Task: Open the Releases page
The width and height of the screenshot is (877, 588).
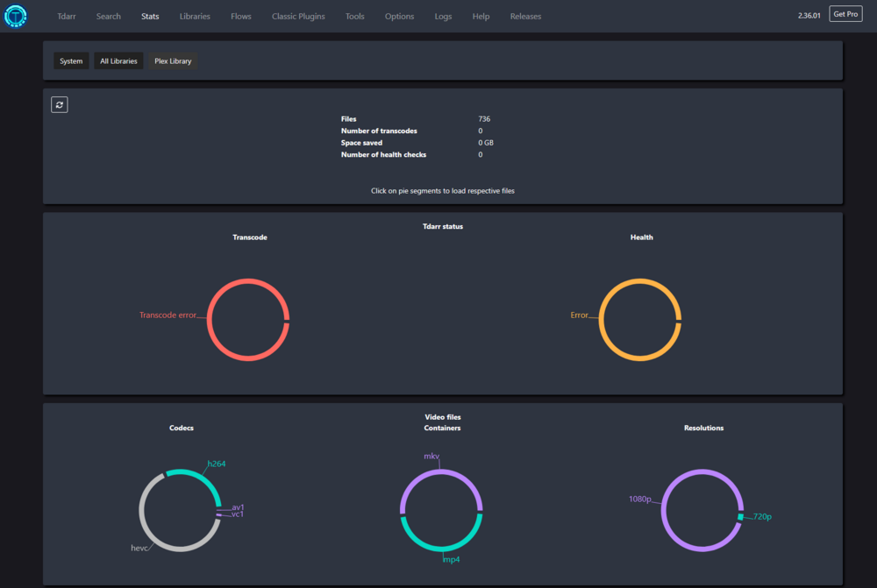Action: point(525,16)
